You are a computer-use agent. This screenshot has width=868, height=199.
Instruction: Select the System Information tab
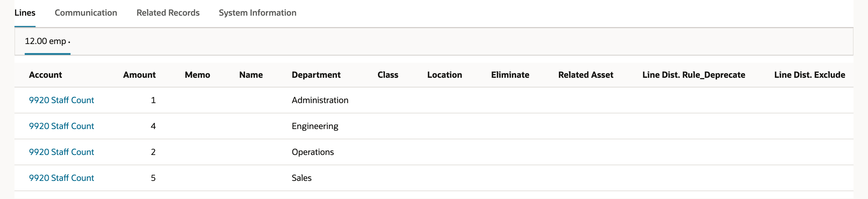click(x=257, y=13)
